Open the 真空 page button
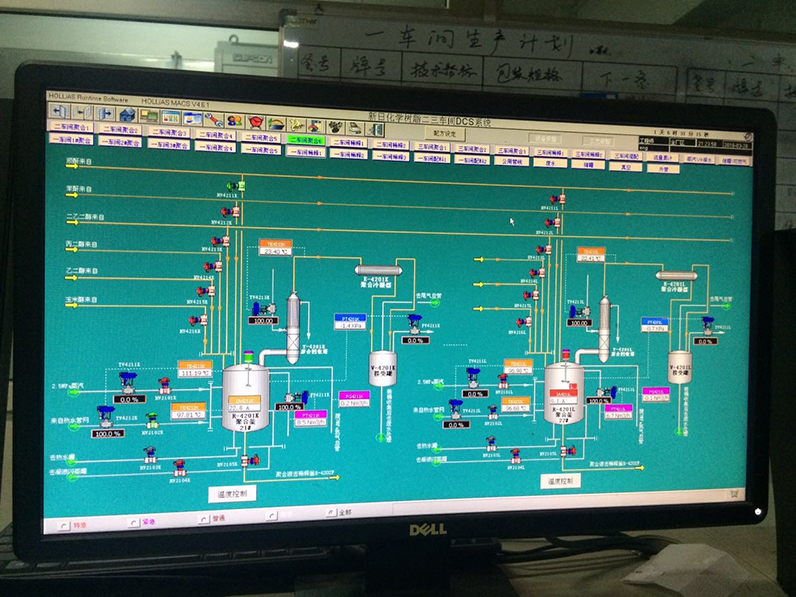Image resolution: width=796 pixels, height=597 pixels. pyautogui.click(x=625, y=165)
